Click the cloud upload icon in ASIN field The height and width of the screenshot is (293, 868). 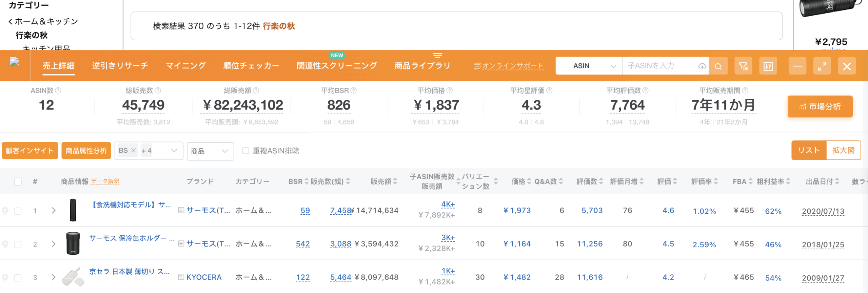pos(702,66)
